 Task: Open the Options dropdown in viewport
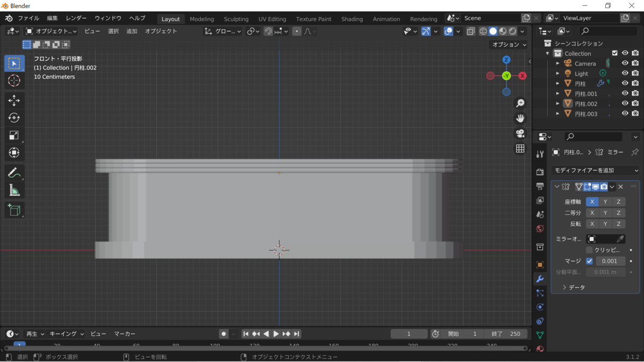tap(509, 45)
